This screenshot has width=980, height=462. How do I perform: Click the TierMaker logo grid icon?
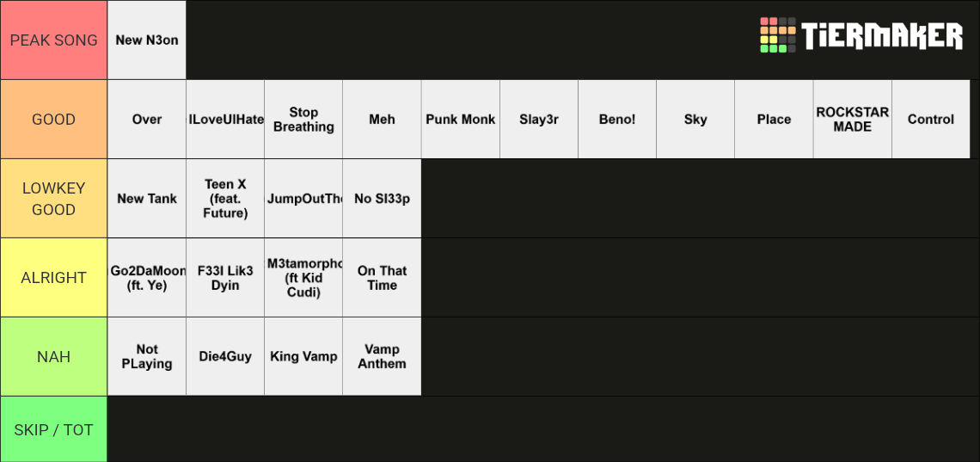tap(777, 35)
